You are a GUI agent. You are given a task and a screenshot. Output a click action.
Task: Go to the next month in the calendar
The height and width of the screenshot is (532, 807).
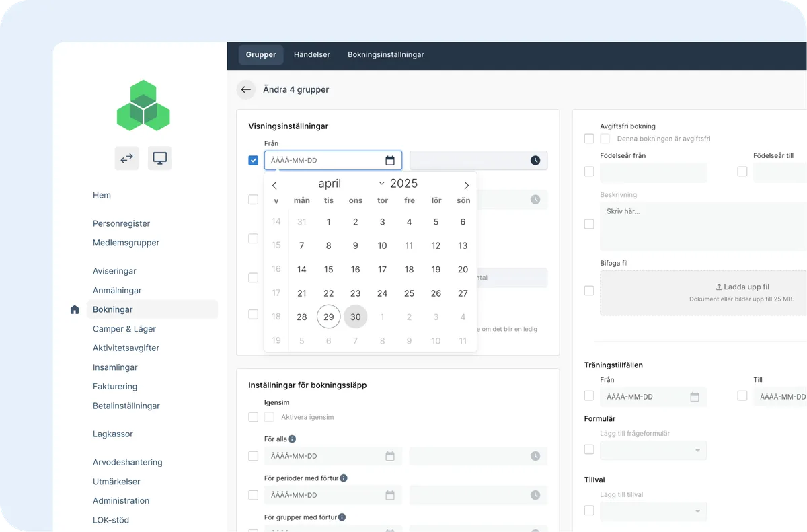(466, 185)
